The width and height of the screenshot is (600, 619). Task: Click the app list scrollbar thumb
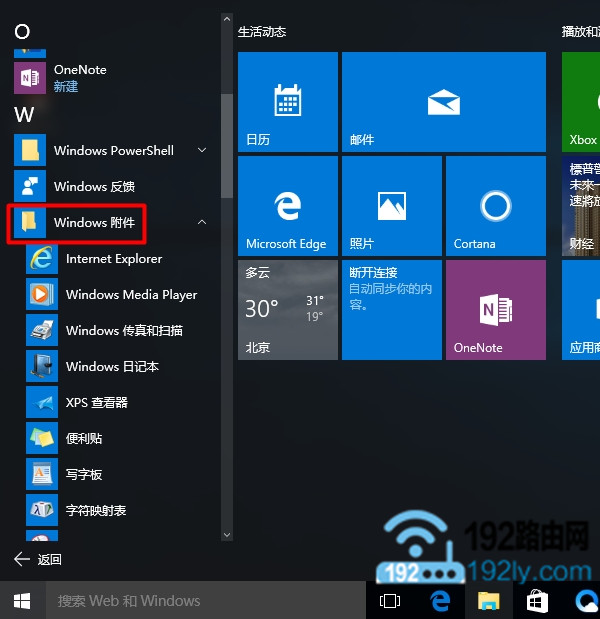227,145
